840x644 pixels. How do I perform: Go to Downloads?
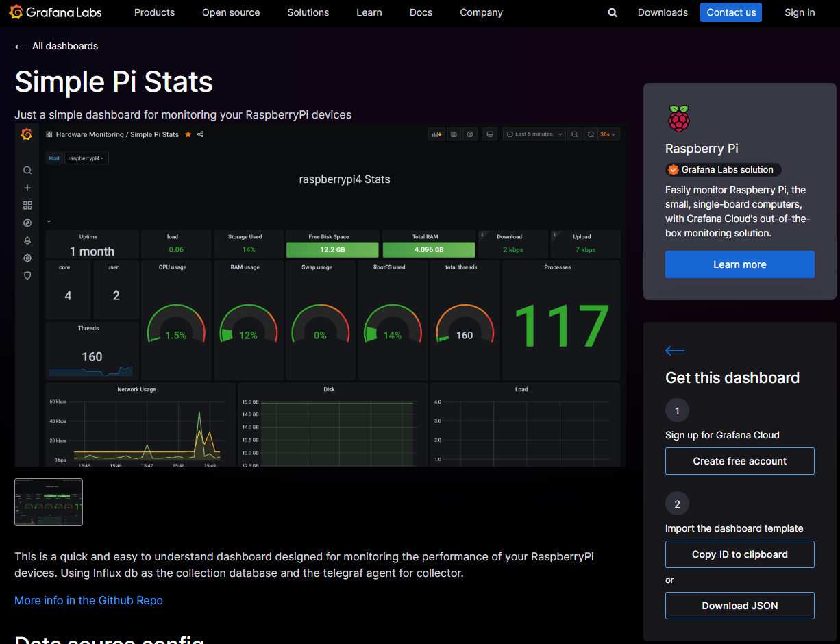pyautogui.click(x=663, y=12)
